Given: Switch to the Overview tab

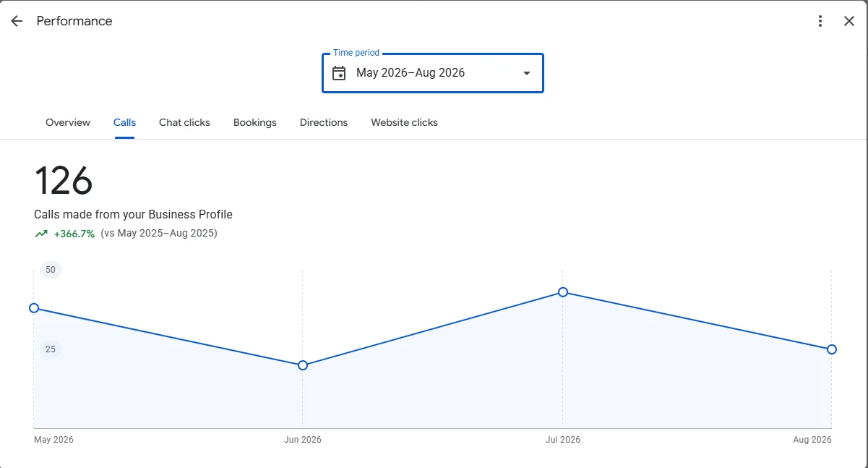Looking at the screenshot, I should (x=68, y=122).
